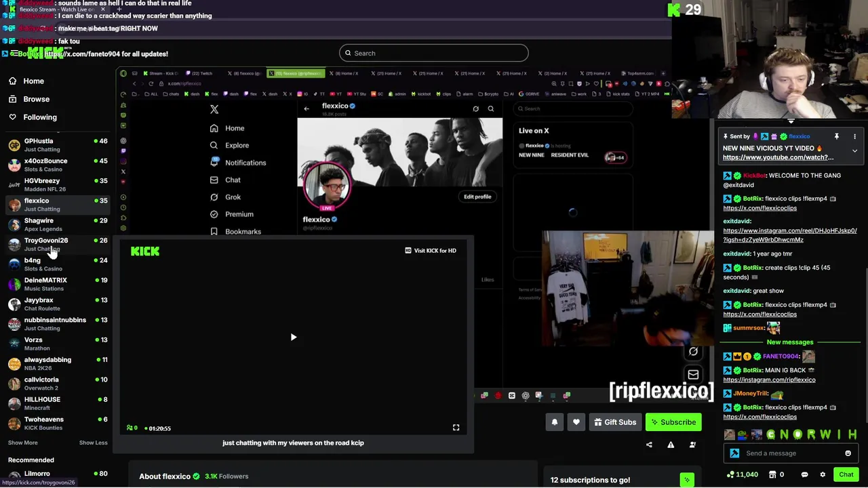Select flexxico channel in sidebar
Viewport: 868px width, 488px height.
coord(58,205)
